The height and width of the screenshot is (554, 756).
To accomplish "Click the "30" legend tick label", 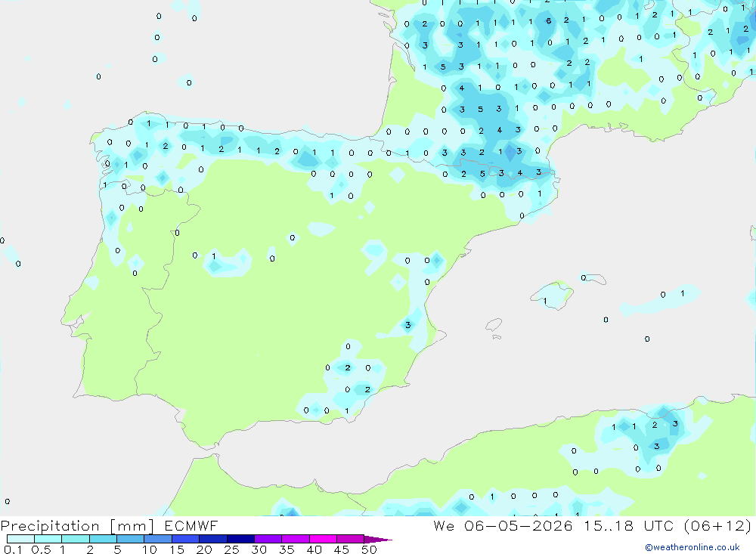I will [x=259, y=549].
